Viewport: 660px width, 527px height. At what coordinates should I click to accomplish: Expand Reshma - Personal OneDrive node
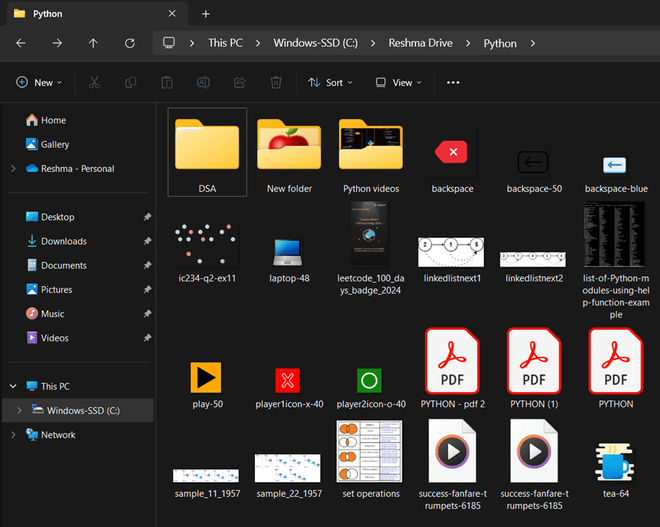(13, 169)
